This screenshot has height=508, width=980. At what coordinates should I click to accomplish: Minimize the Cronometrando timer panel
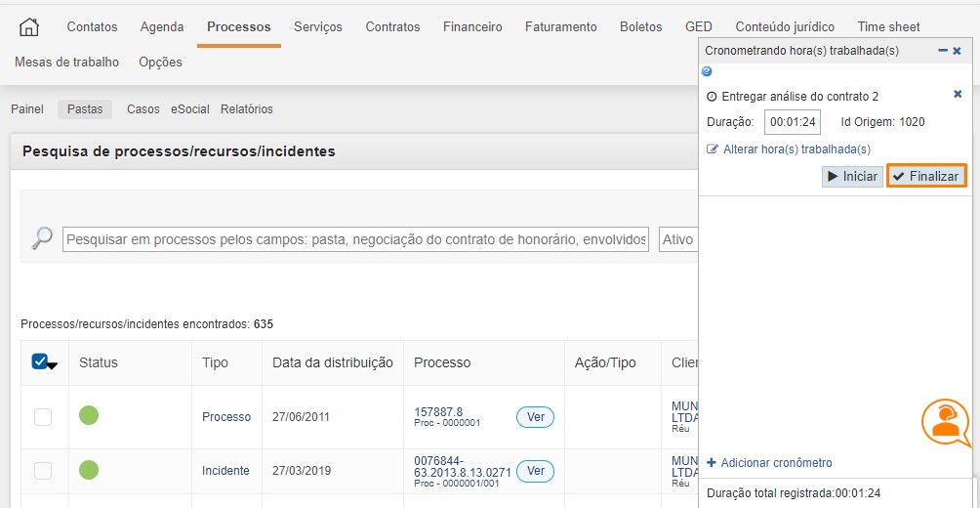coord(942,50)
